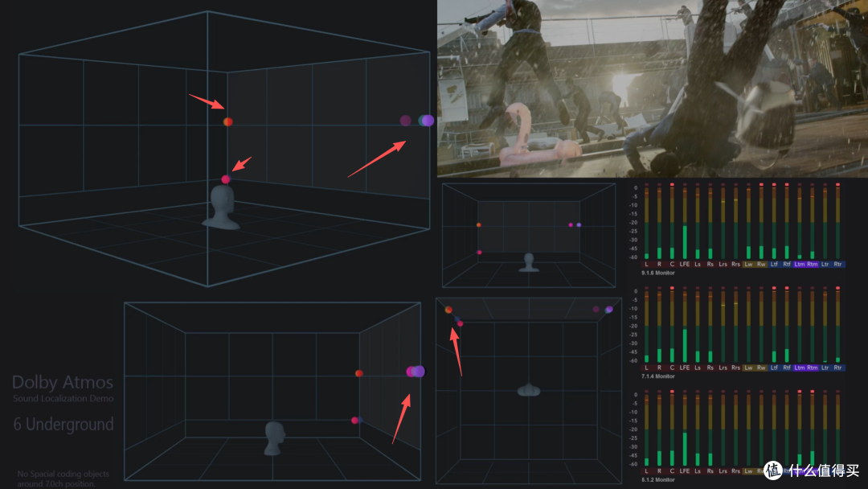Viewport: 868px width, 489px height.
Task: Click the movie scene video preview
Action: click(x=652, y=88)
